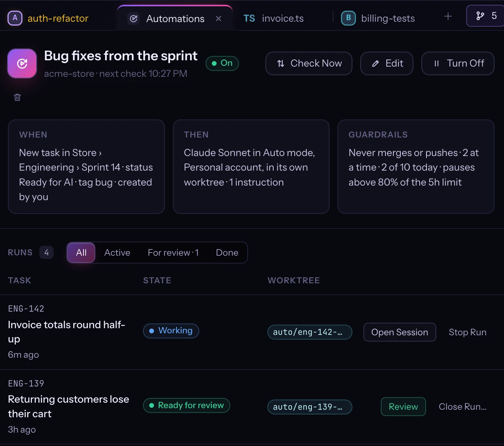This screenshot has height=446, width=504.
Task: Filter runs by Active
Action: tap(117, 253)
